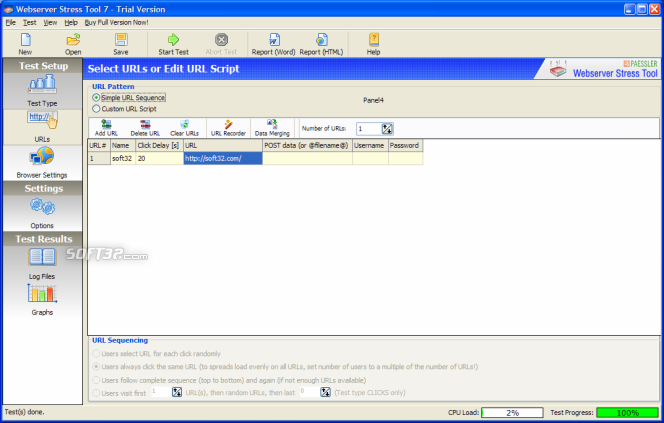The image size is (664, 423).
Task: Click the Test Progress 100% bar
Action: coord(628,412)
